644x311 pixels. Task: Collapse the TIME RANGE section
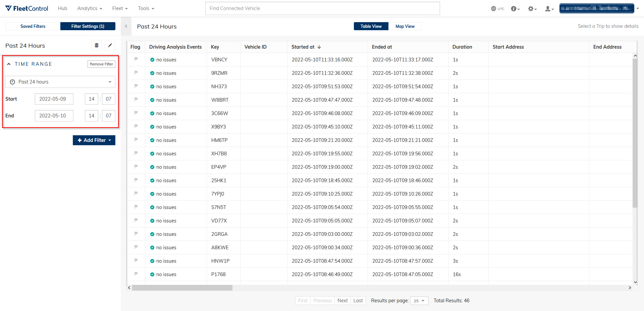click(9, 64)
